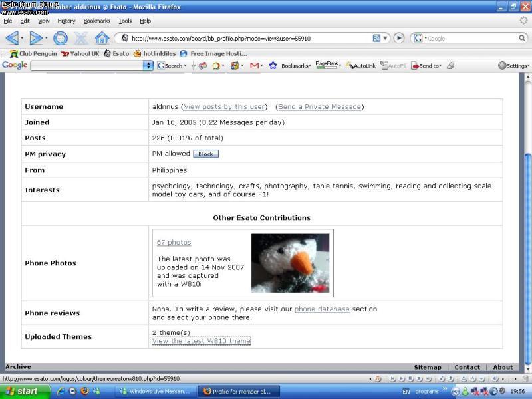Open the File menu
The height and width of the screenshot is (399, 532).
click(8, 21)
